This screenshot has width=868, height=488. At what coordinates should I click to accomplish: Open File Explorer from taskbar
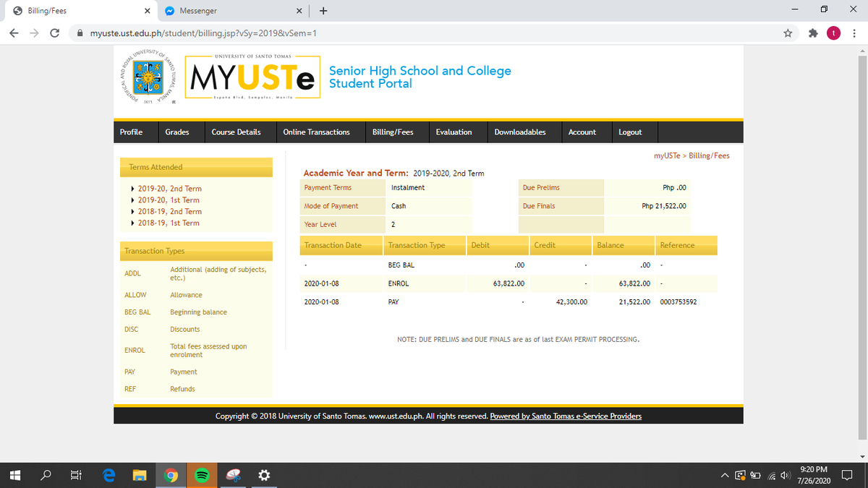[x=140, y=475]
